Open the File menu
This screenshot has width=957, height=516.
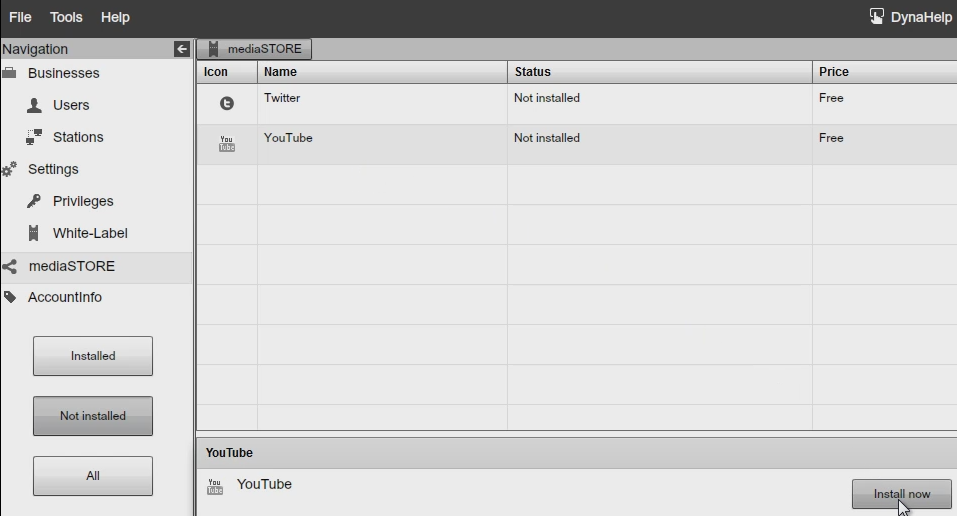[20, 17]
